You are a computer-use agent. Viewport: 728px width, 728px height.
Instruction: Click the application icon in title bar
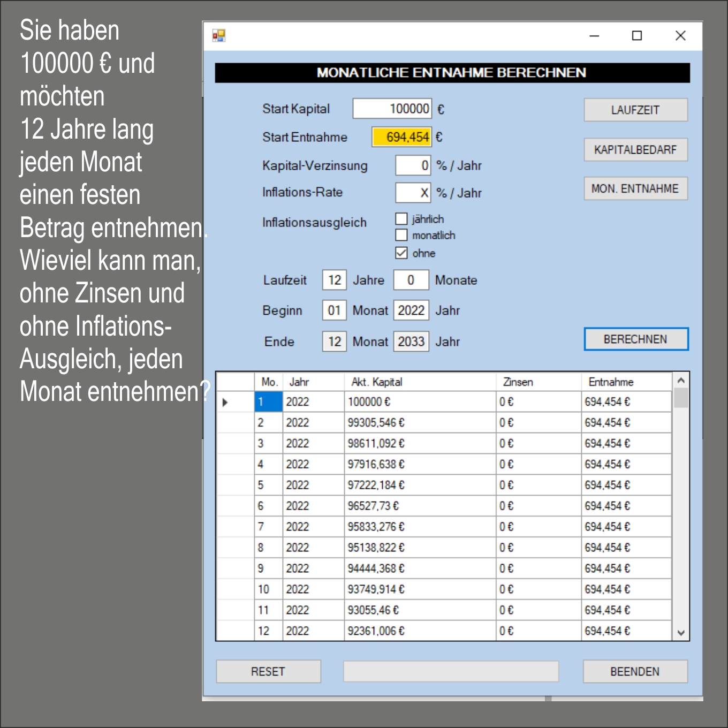coord(218,36)
